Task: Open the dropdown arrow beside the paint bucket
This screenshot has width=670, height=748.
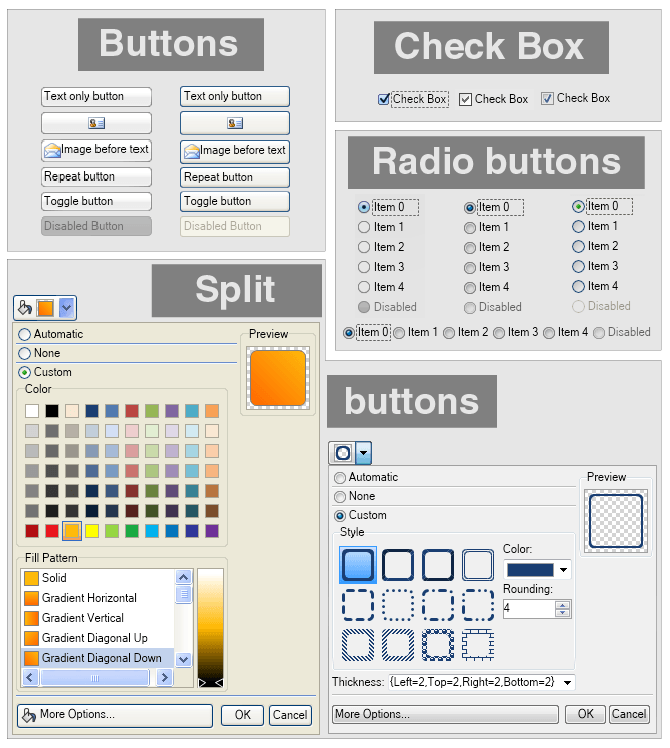Action: 67,308
